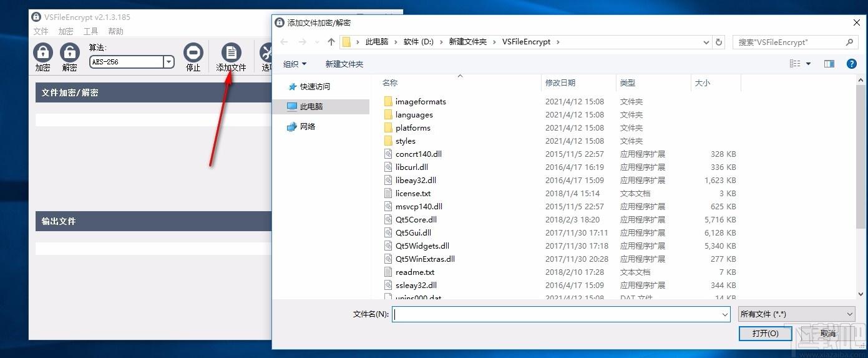Click the 打开(O) button
868x358 pixels.
(765, 334)
